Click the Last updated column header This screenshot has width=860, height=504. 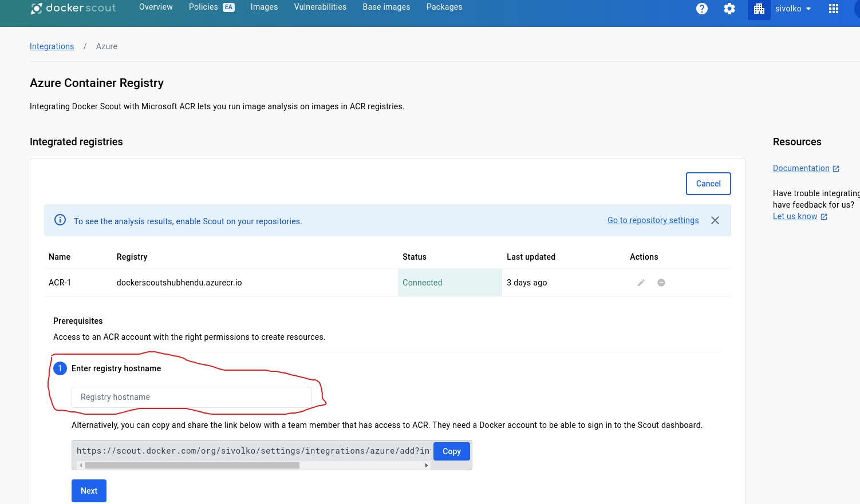click(x=531, y=257)
